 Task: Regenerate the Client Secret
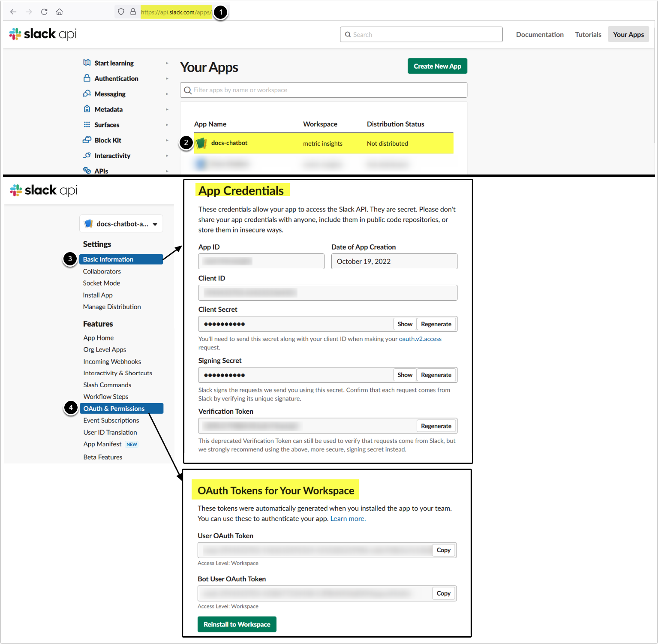tap(436, 324)
